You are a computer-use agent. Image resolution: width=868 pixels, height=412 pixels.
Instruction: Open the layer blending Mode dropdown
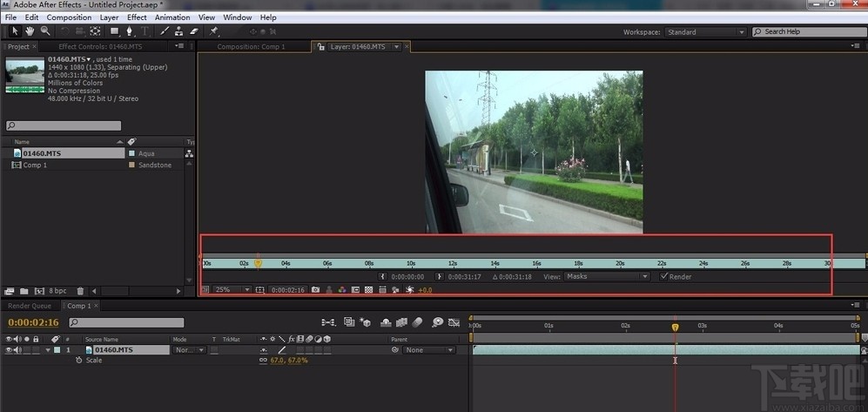point(189,350)
